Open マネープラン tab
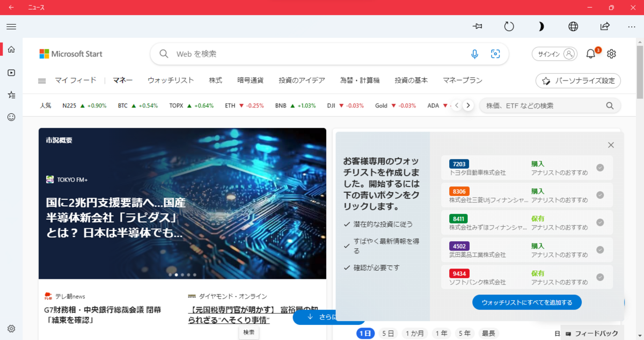 click(x=463, y=81)
